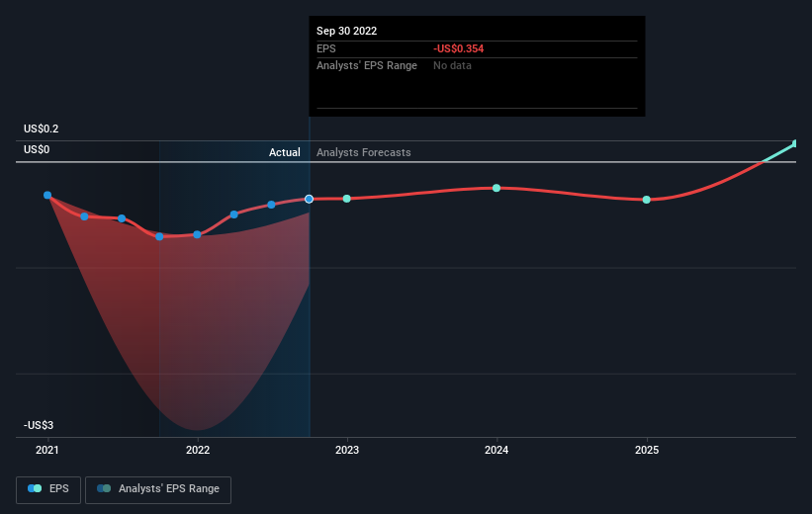Click the No data text in tooltip
Screen dimensions: 812x514
(452, 66)
